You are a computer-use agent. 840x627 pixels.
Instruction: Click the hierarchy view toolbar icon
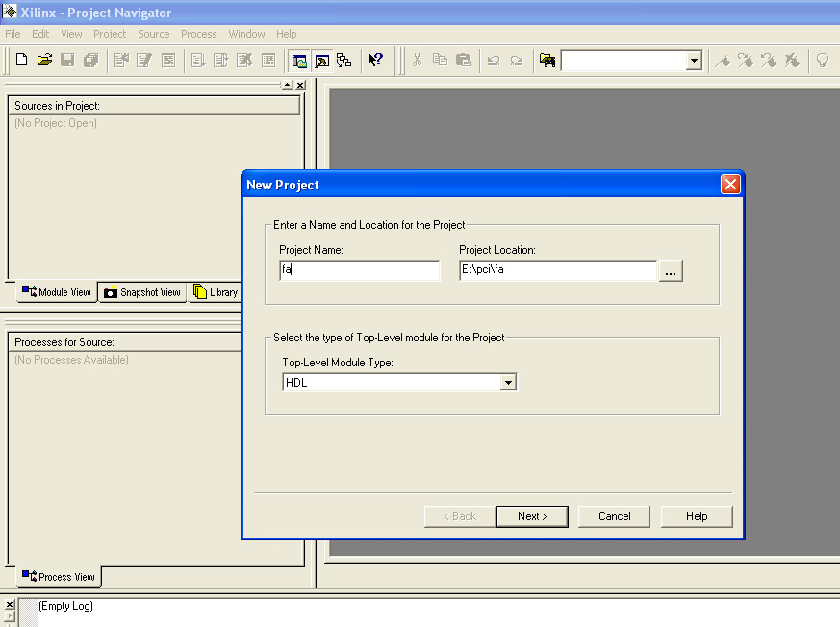pos(344,61)
